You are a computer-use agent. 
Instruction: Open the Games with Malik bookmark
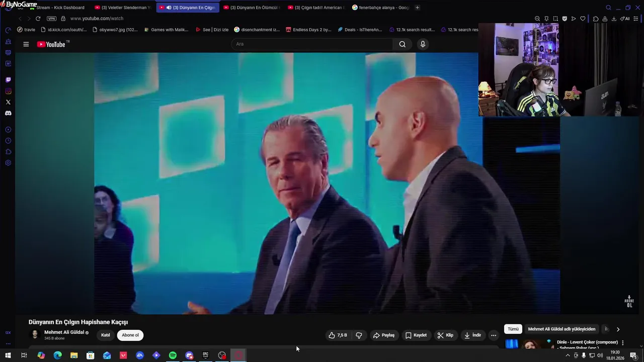pyautogui.click(x=166, y=30)
